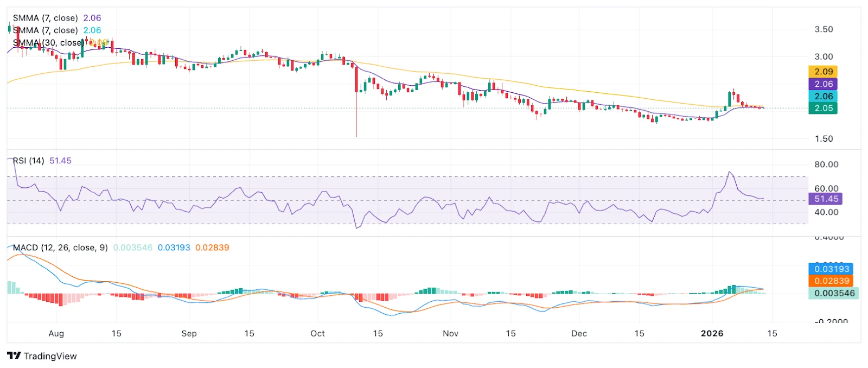Click the blue 0.03193 MACD tag
The height and width of the screenshot is (368, 868).
pyautogui.click(x=831, y=269)
